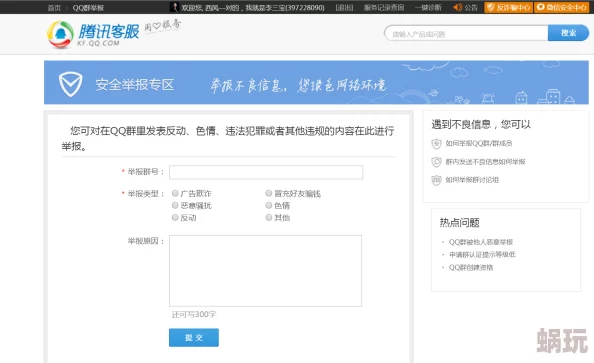The image size is (594, 363).
Task: Click the icon beside 如何举报群讨论组
Action: pos(436,180)
